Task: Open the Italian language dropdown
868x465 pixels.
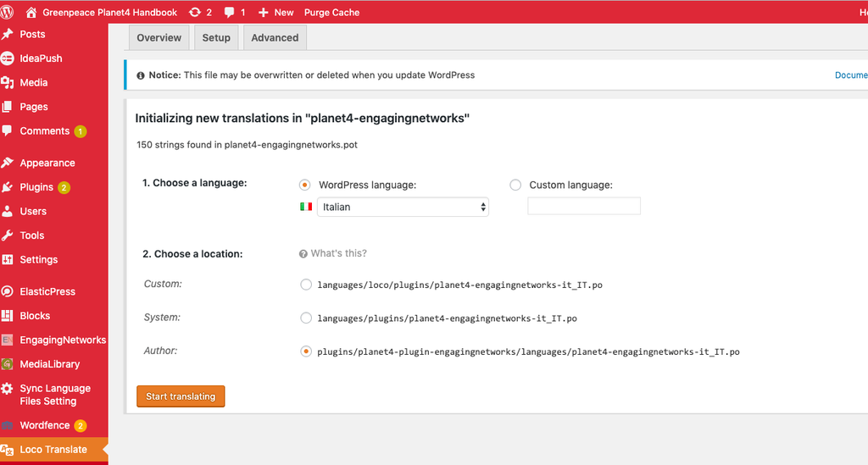Action: (x=403, y=207)
